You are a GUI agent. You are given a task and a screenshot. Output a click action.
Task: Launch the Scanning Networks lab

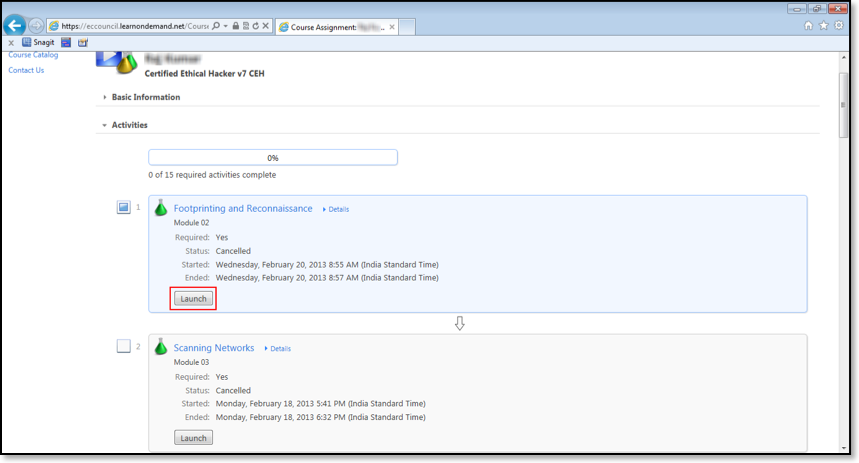pyautogui.click(x=193, y=438)
